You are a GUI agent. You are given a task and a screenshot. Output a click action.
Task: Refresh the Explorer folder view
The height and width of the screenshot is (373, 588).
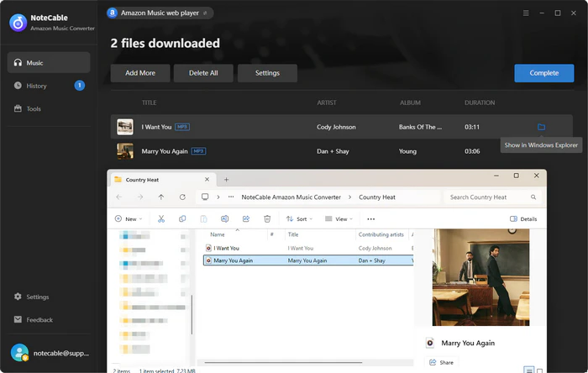click(x=182, y=197)
